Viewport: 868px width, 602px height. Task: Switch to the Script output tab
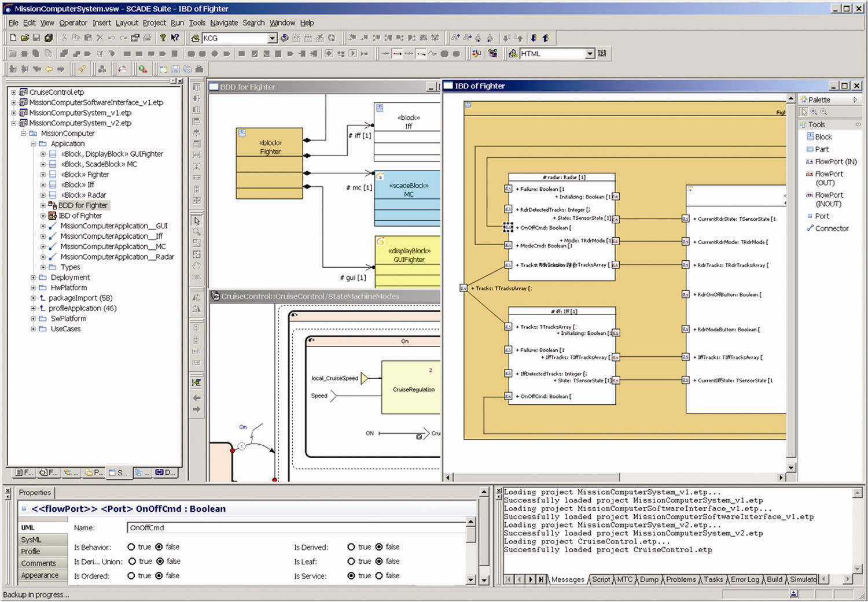point(601,579)
